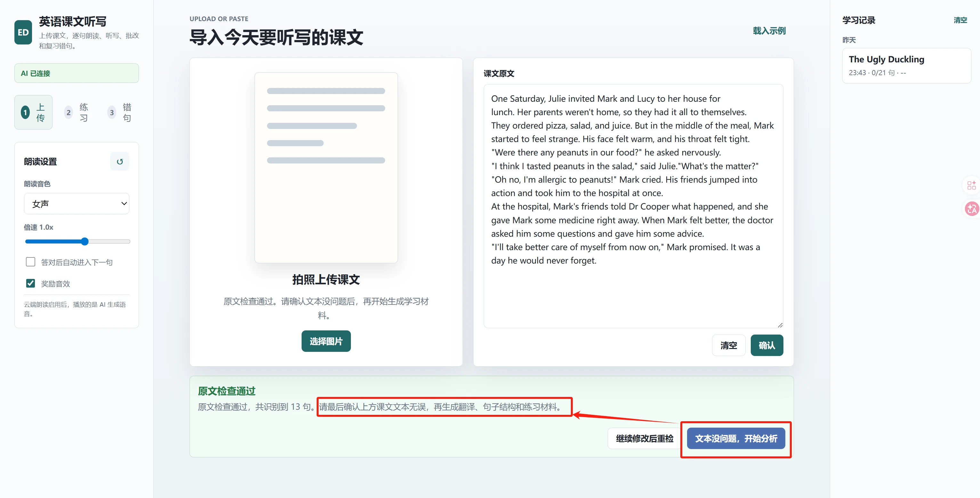Click the pink translate floating icon
Screen dimensions: 980x498
click(972, 208)
